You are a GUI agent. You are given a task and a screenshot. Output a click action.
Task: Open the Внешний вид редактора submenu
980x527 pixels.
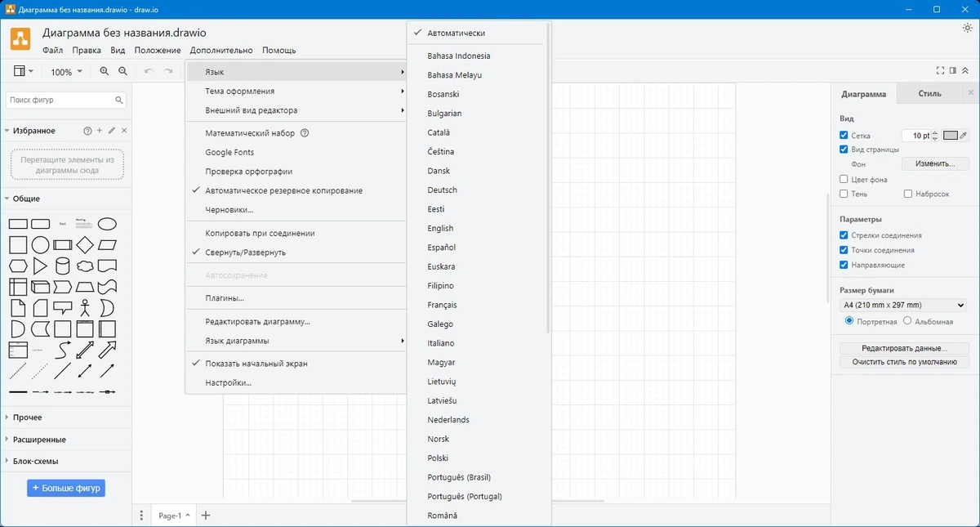click(x=296, y=110)
